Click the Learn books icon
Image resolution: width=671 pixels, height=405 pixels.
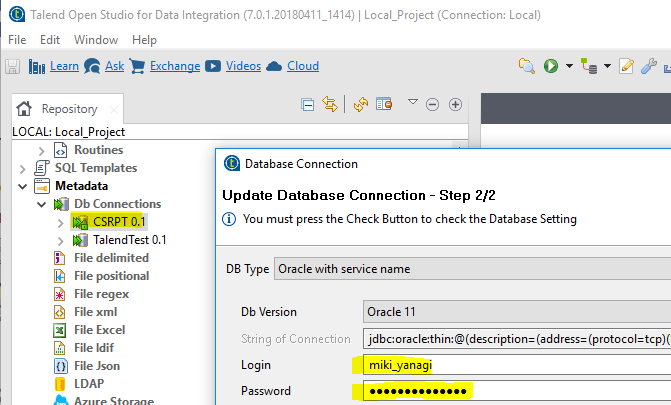(37, 66)
